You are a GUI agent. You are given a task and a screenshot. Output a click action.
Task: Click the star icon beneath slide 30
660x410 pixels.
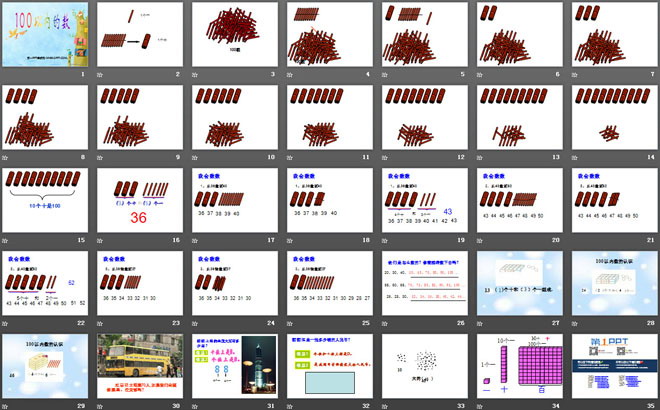tap(100, 404)
